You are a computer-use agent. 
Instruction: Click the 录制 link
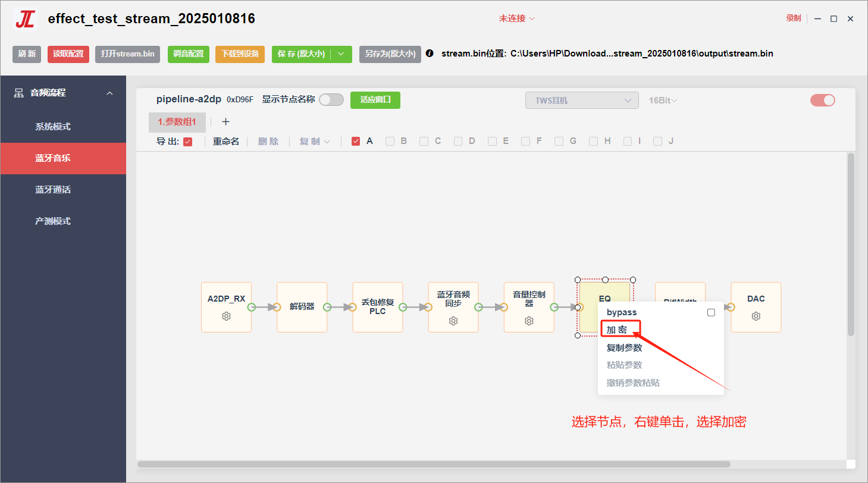[x=794, y=18]
